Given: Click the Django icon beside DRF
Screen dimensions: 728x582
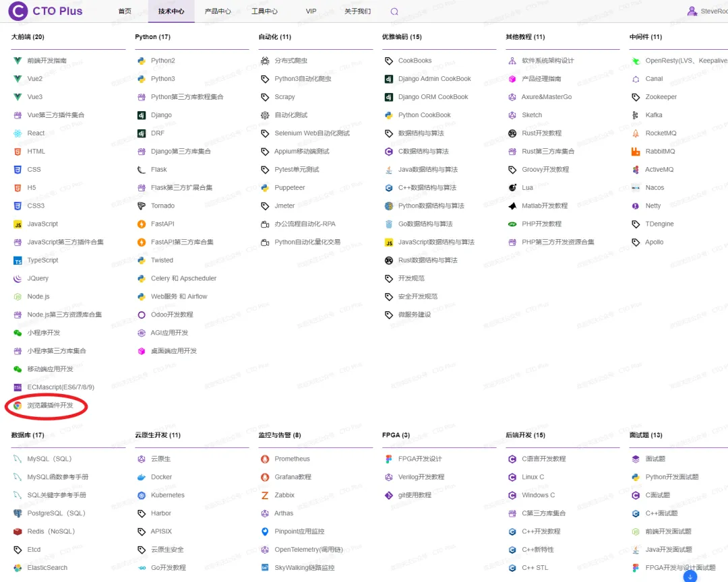Looking at the screenshot, I should (x=142, y=133).
